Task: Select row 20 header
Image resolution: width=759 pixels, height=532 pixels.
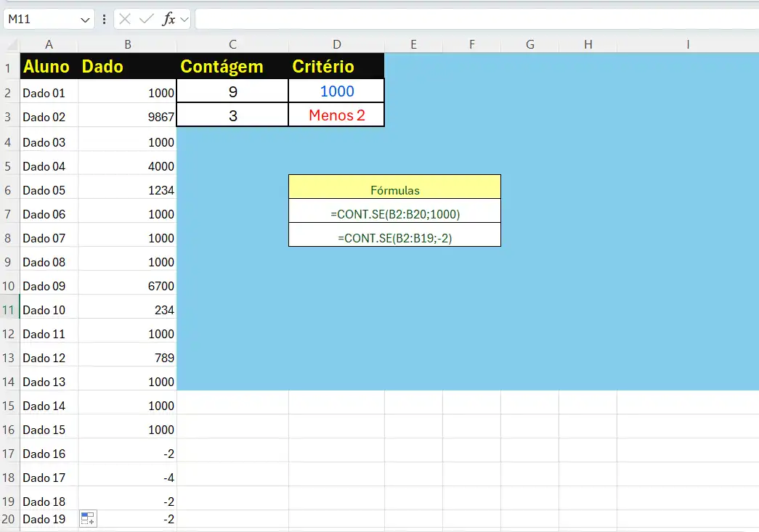Action: pyautogui.click(x=10, y=519)
